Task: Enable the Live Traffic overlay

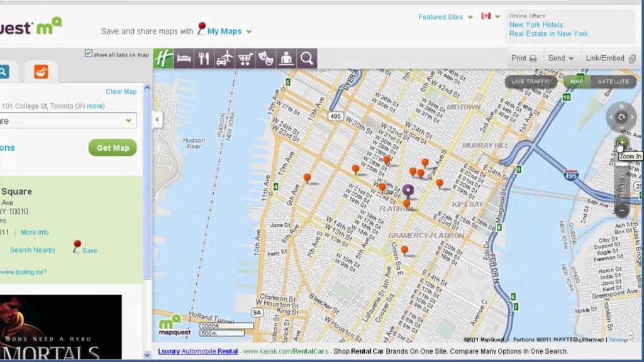Action: 530,81
